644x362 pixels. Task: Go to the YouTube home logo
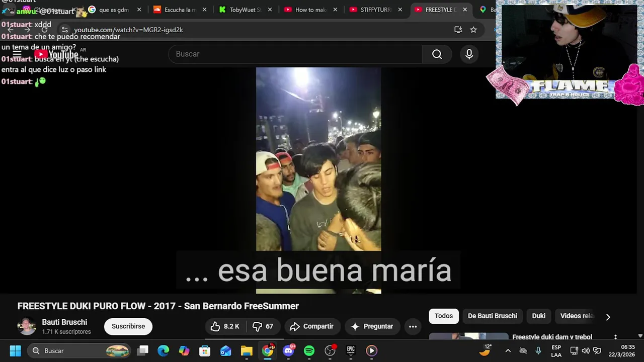point(56,55)
